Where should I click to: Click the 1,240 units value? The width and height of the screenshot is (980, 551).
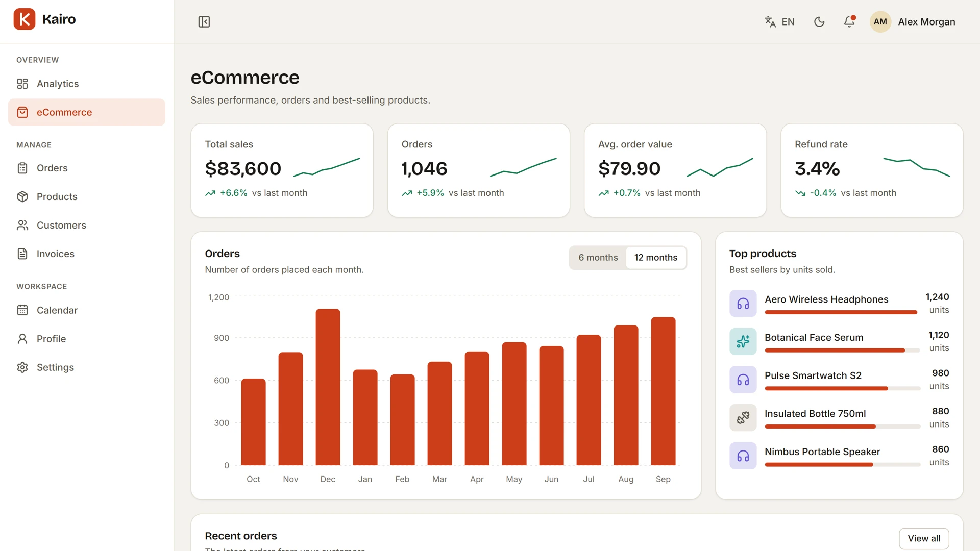[937, 297]
